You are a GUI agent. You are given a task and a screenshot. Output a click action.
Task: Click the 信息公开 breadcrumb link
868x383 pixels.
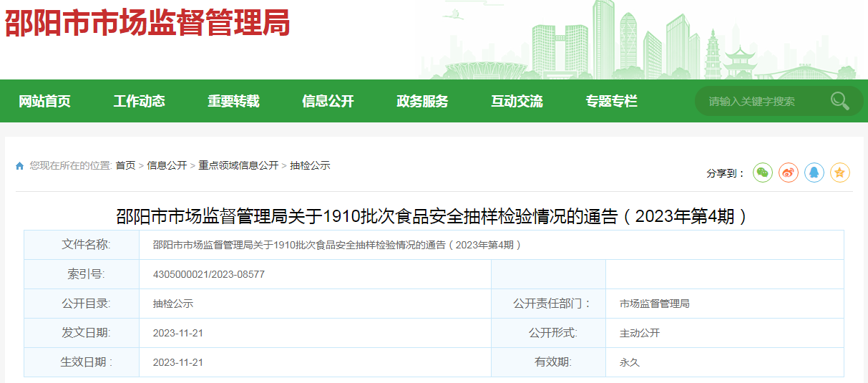[167, 165]
